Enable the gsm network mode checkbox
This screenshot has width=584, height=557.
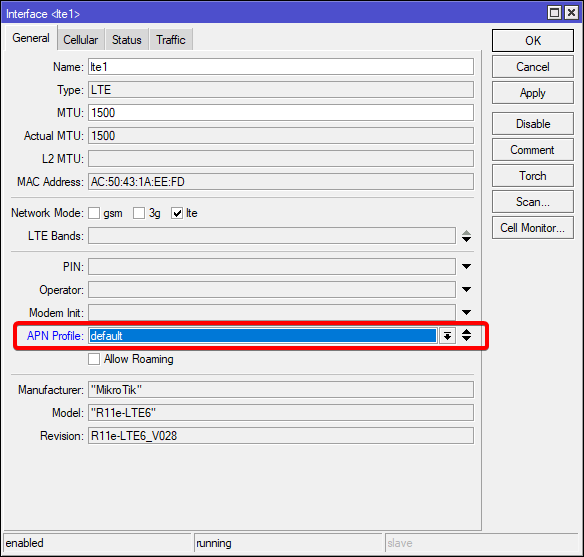tap(94, 213)
